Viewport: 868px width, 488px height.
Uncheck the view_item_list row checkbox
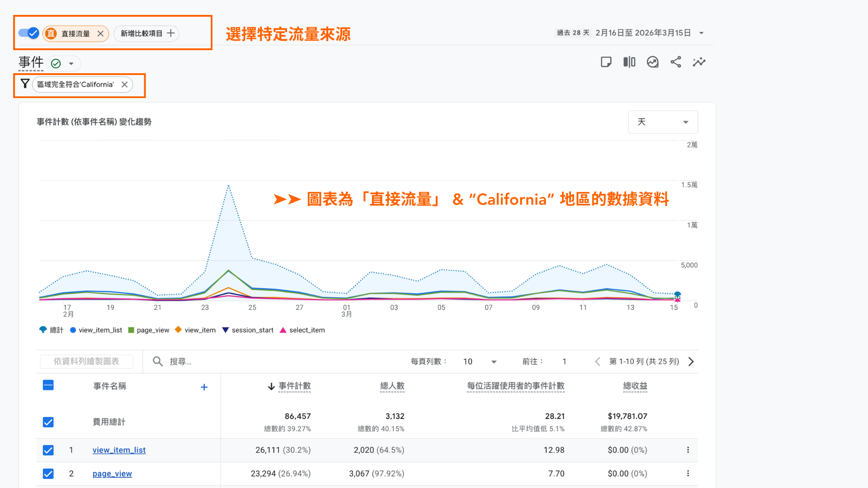click(48, 450)
